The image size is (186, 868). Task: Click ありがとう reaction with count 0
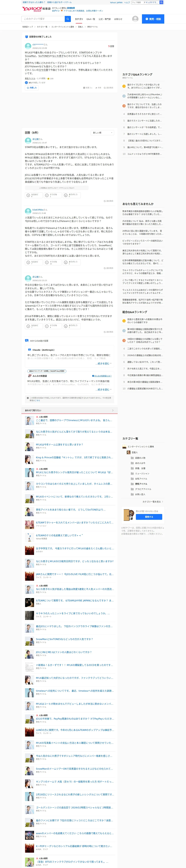72,195
